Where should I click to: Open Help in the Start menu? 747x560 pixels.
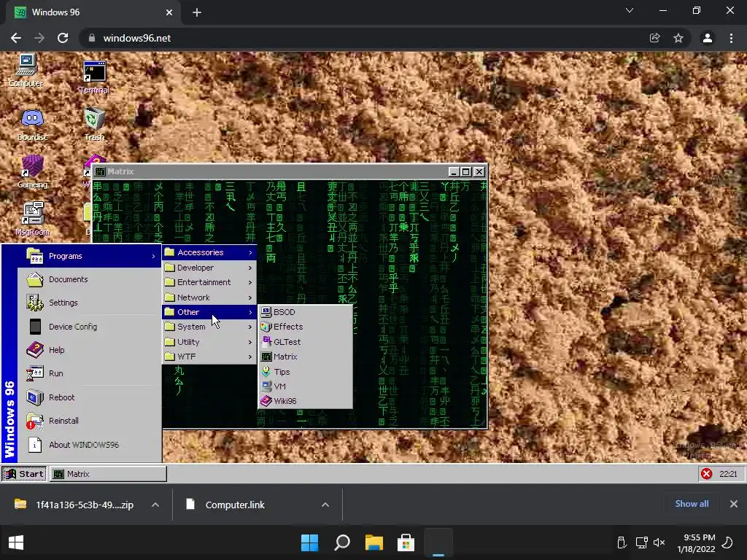[x=90, y=350]
